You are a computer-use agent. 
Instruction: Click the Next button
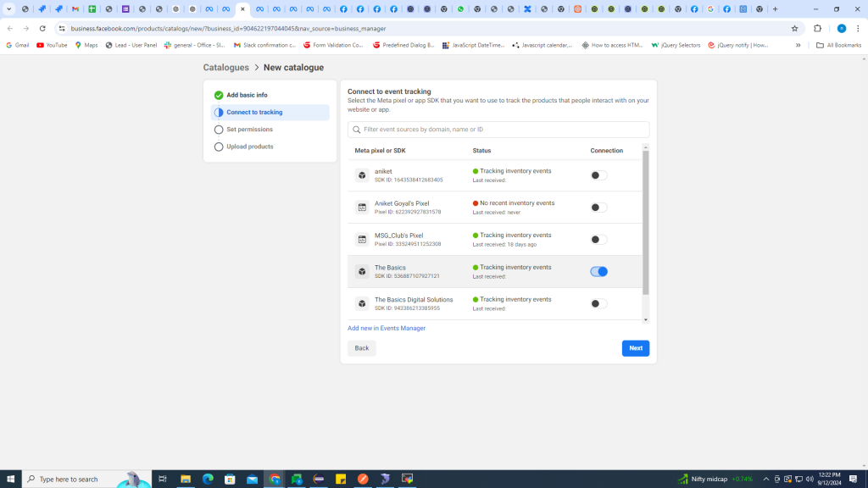(636, 348)
